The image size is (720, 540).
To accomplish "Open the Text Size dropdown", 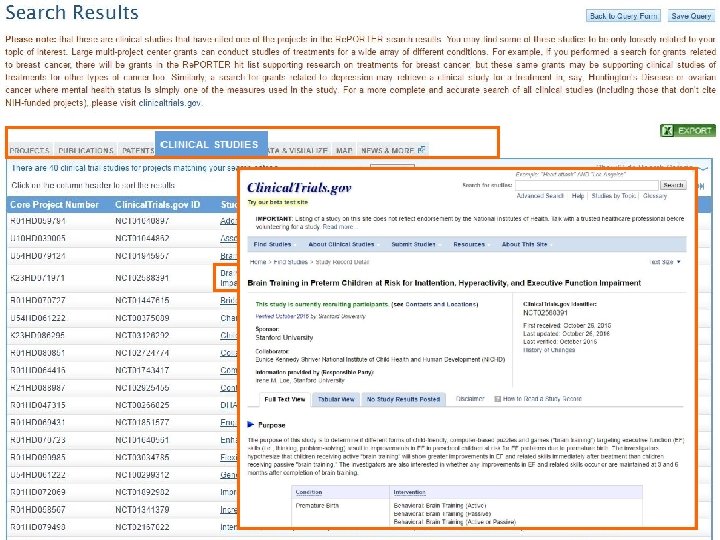I will click(665, 262).
